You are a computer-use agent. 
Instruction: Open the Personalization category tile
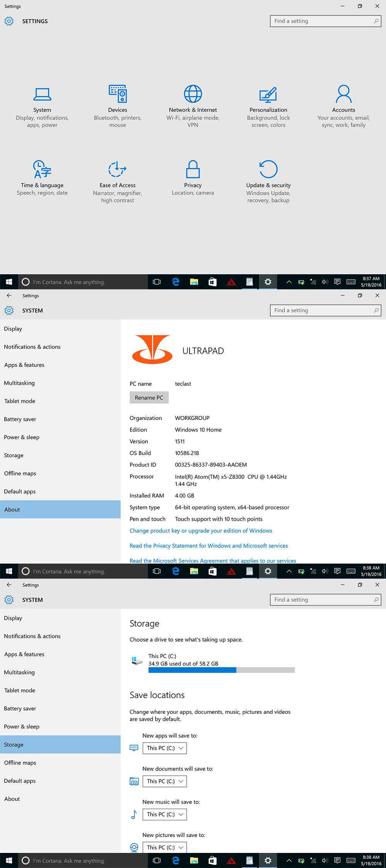coord(268,107)
